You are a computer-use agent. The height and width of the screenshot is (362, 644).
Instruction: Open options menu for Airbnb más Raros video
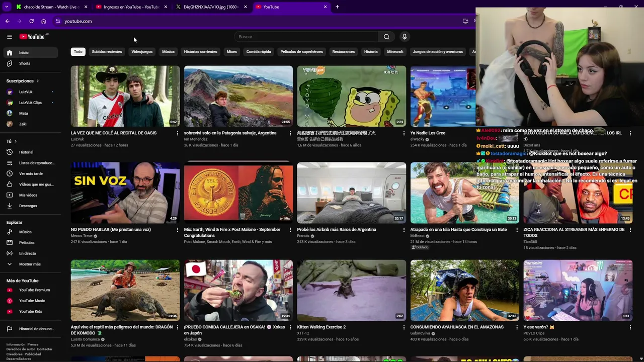point(404,230)
